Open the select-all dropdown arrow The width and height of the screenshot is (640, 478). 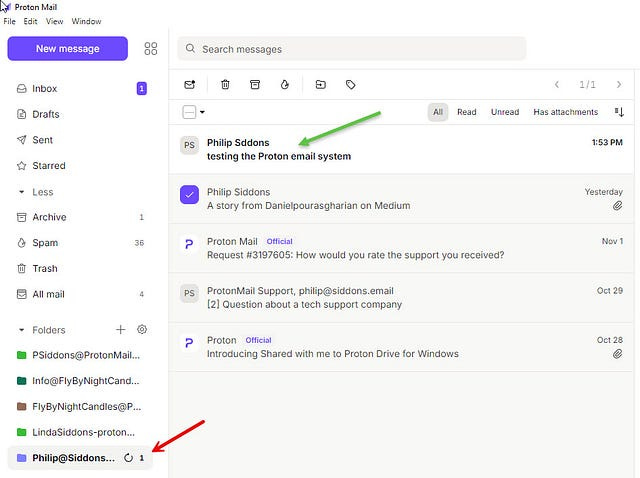[202, 112]
